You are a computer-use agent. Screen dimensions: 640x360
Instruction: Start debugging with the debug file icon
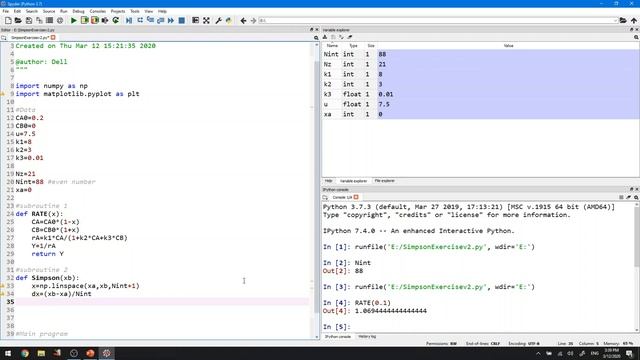click(129, 20)
